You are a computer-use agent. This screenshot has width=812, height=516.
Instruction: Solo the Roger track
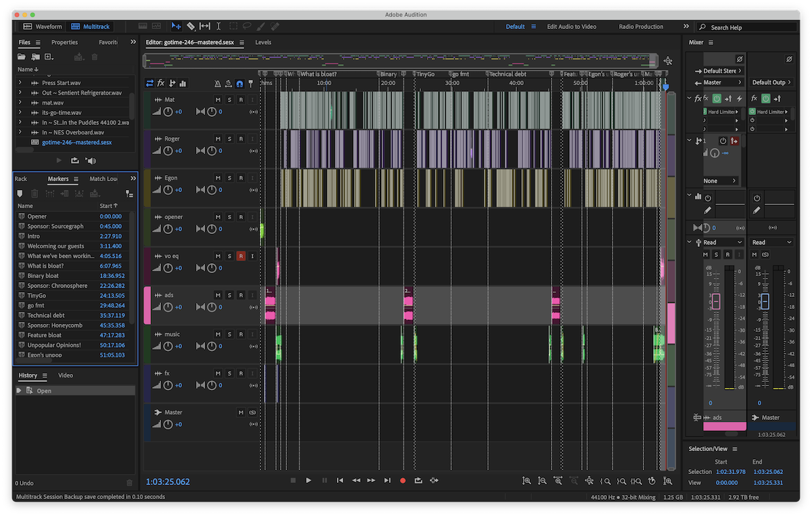click(x=229, y=139)
